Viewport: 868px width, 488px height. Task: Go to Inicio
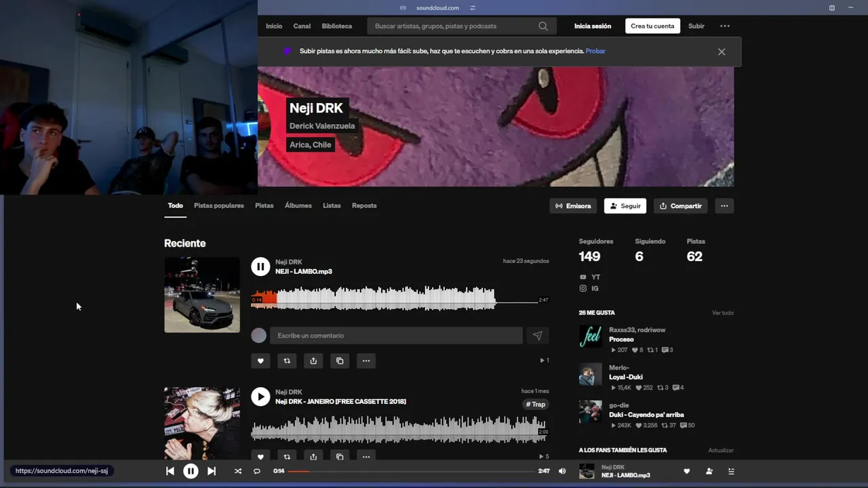[x=274, y=26]
